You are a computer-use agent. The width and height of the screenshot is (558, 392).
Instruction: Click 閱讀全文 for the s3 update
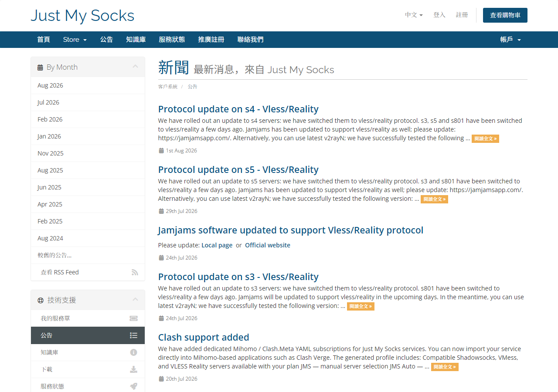[x=361, y=306]
